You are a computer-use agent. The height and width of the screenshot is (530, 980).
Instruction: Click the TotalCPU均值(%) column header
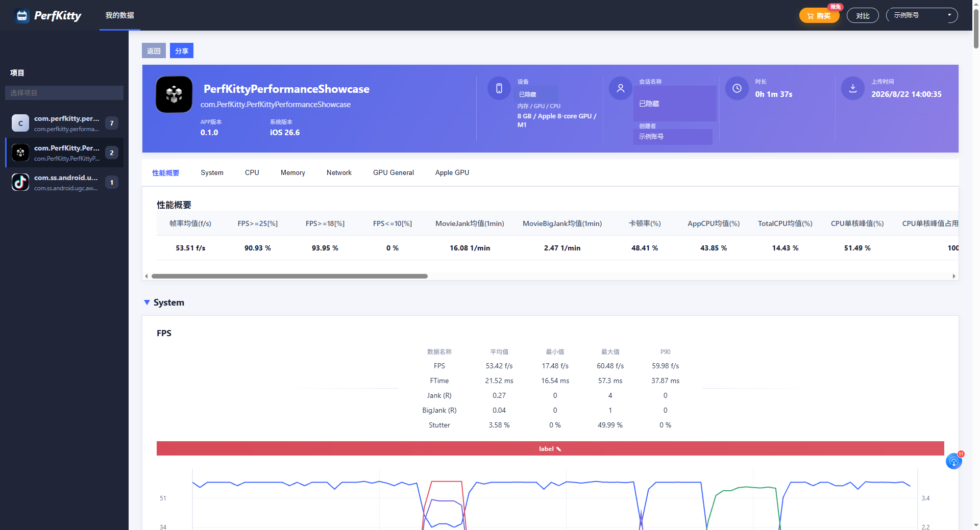(785, 223)
